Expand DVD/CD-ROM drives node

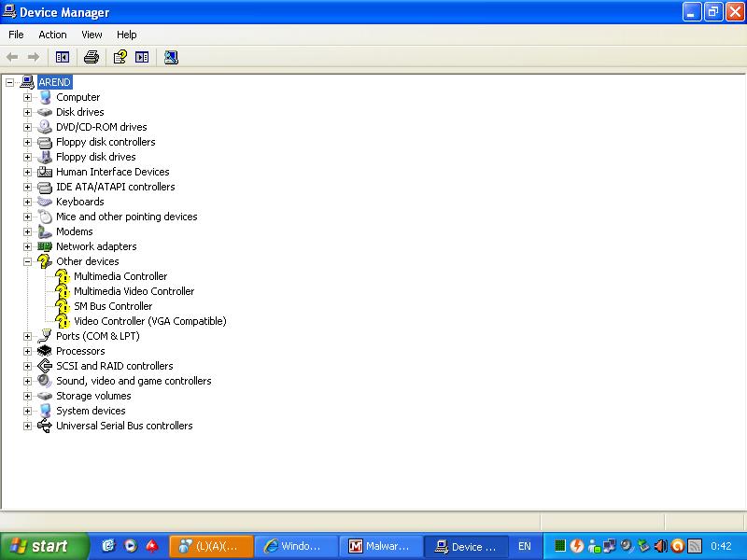point(28,127)
